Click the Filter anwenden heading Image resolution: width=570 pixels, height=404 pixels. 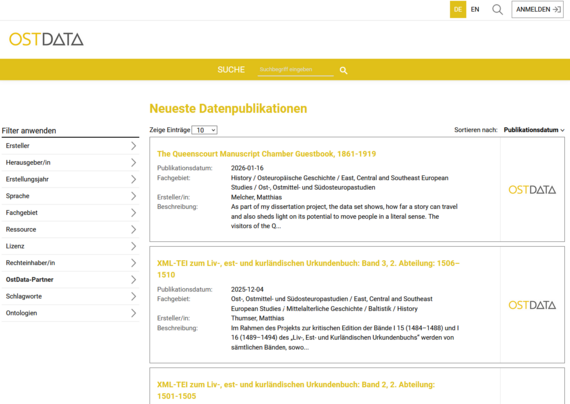pyautogui.click(x=29, y=131)
